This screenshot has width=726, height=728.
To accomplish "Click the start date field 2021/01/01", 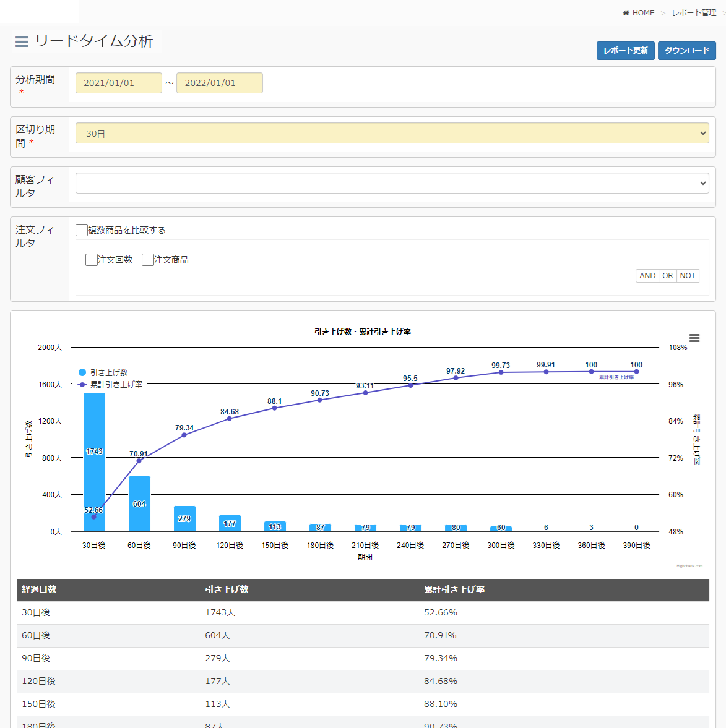I will pyautogui.click(x=119, y=83).
